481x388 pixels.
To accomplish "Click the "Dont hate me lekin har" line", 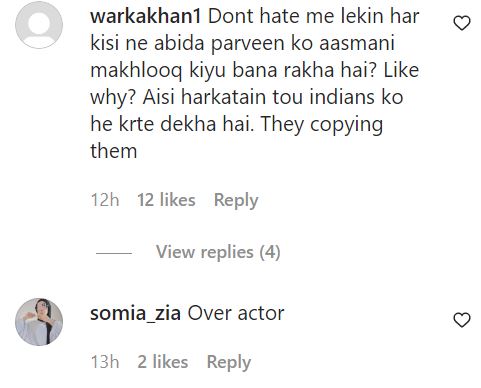I will [x=314, y=16].
